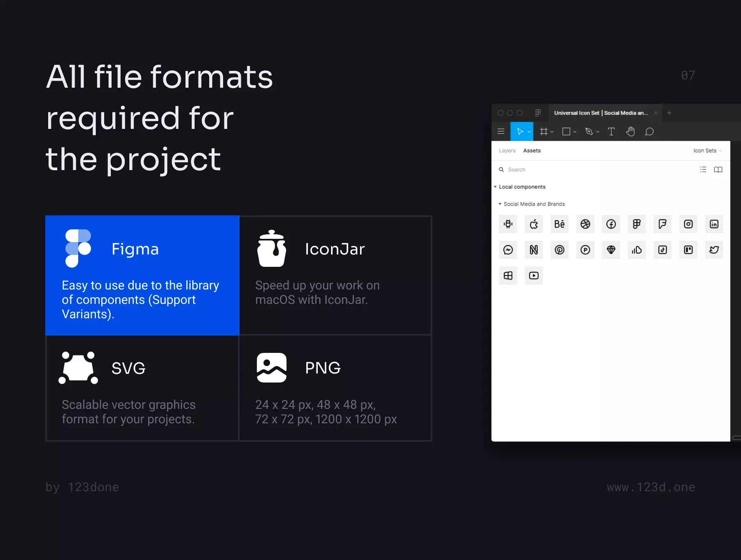Select the Netflix N icon component
The height and width of the screenshot is (560, 741).
click(534, 250)
